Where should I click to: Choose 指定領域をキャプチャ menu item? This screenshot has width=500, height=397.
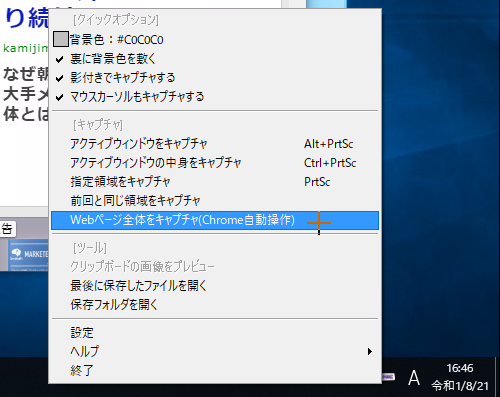tap(215, 182)
